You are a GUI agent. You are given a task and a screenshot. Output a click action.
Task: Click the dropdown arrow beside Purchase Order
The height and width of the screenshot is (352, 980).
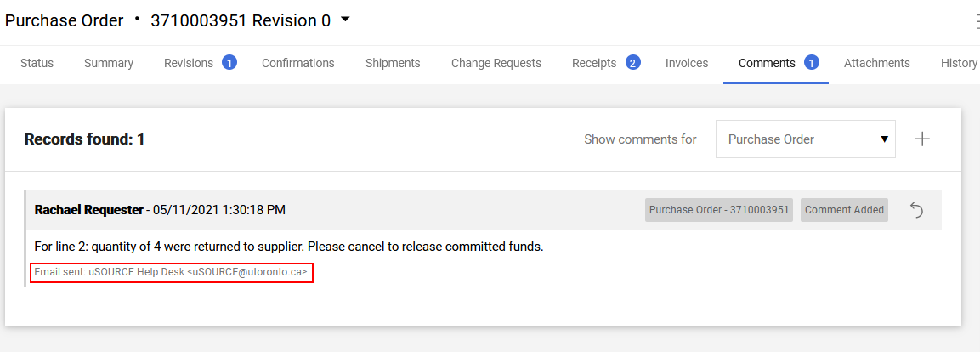884,139
